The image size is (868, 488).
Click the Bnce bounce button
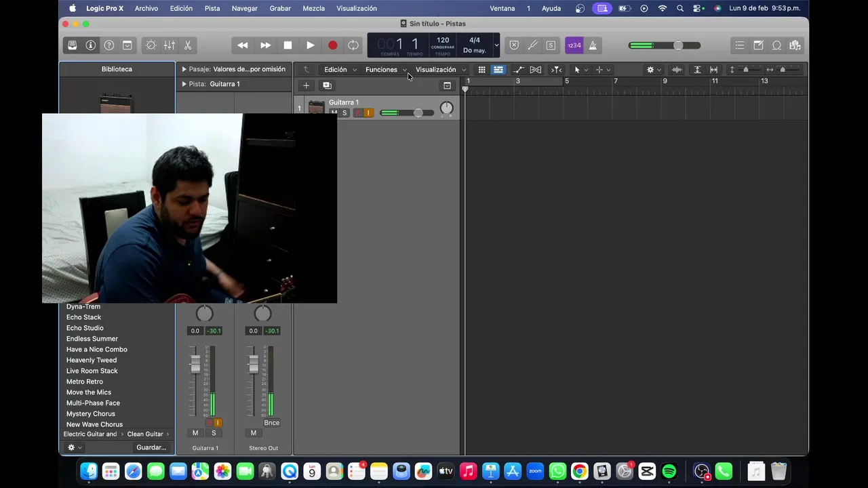tap(271, 423)
